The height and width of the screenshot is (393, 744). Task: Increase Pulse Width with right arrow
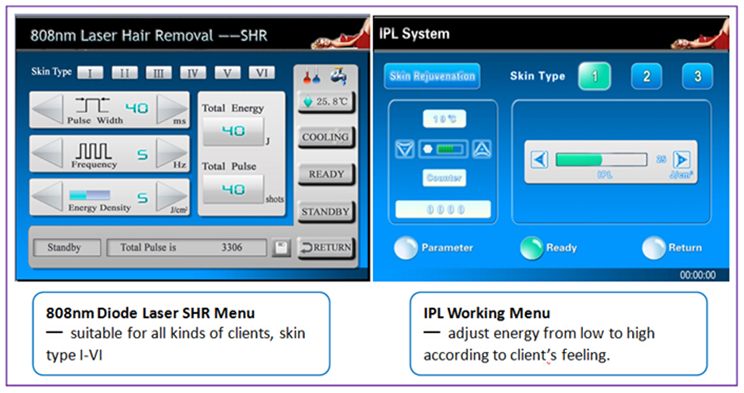(x=172, y=109)
